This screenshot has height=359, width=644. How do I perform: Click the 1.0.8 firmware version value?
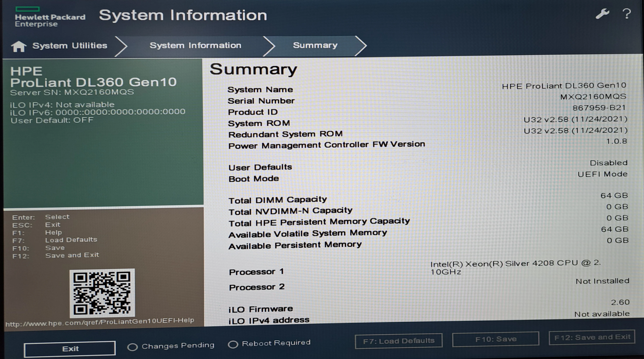coord(616,141)
